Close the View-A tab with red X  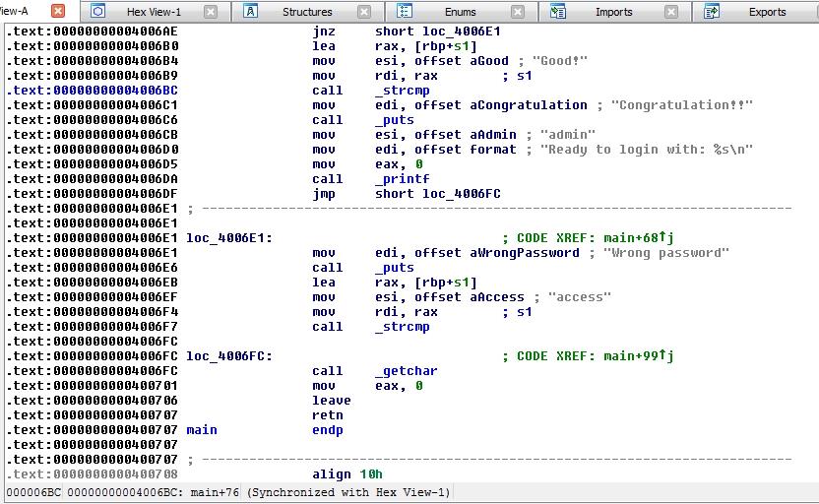pyautogui.click(x=58, y=11)
